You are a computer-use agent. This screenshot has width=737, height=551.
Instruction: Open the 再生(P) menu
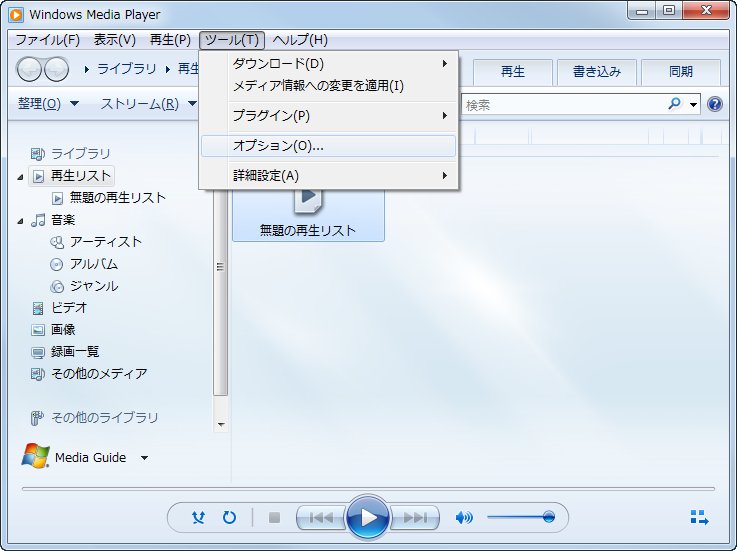pos(170,40)
